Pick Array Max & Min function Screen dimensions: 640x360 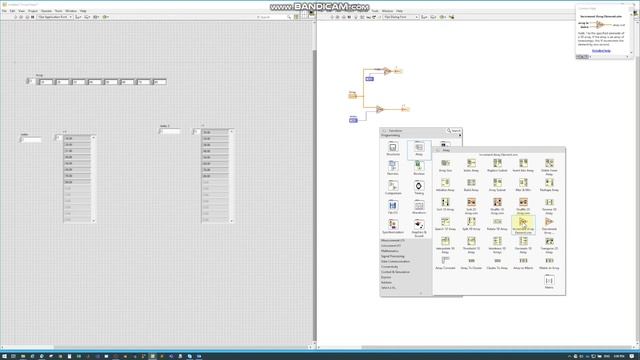click(x=523, y=185)
